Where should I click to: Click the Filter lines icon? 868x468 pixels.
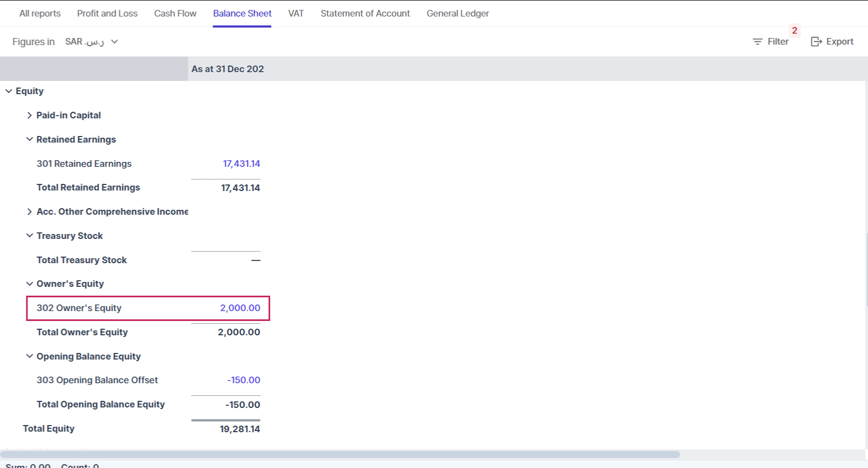pyautogui.click(x=757, y=42)
